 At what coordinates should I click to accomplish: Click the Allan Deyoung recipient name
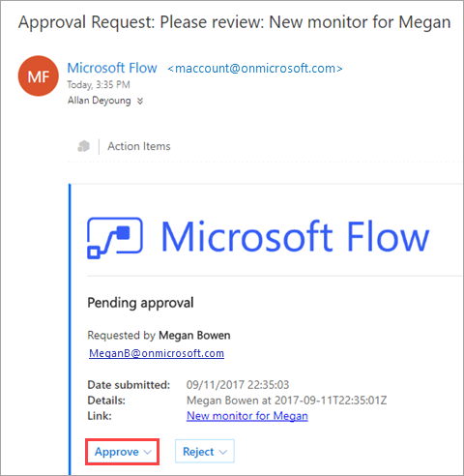click(100, 101)
